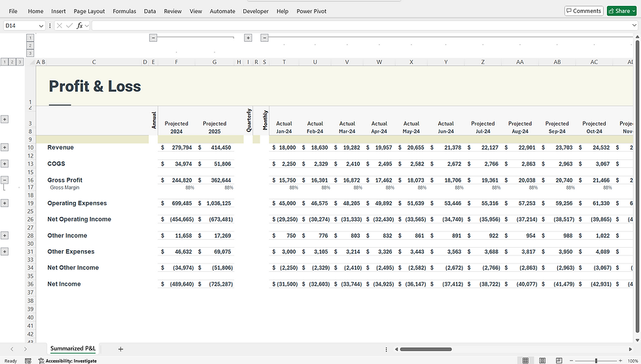Click the zoom out minus button
The height and width of the screenshot is (364, 641).
pos(572,361)
